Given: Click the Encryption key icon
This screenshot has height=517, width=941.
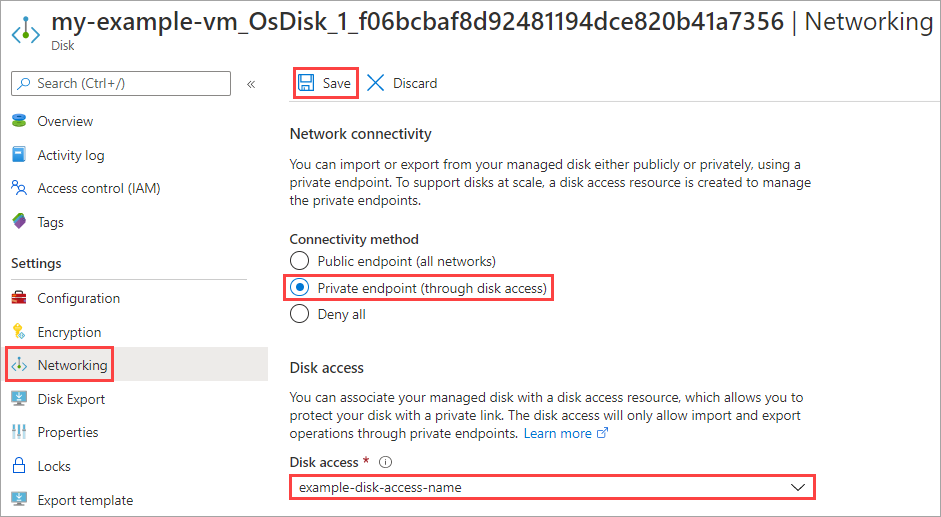Looking at the screenshot, I should coord(18,332).
